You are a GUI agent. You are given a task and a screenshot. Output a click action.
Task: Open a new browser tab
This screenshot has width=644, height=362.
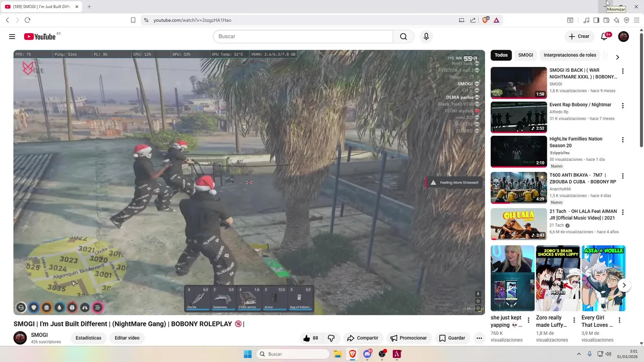pyautogui.click(x=89, y=7)
